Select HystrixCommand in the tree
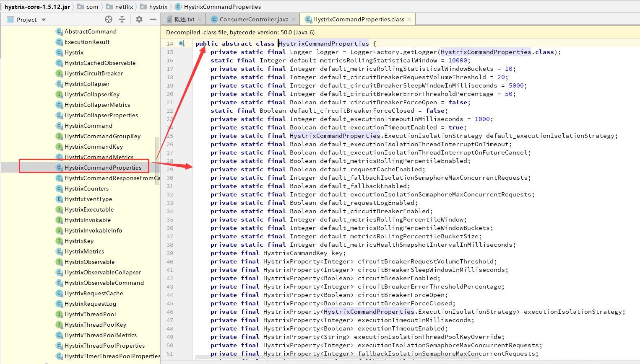The width and height of the screenshot is (640, 364). (88, 126)
